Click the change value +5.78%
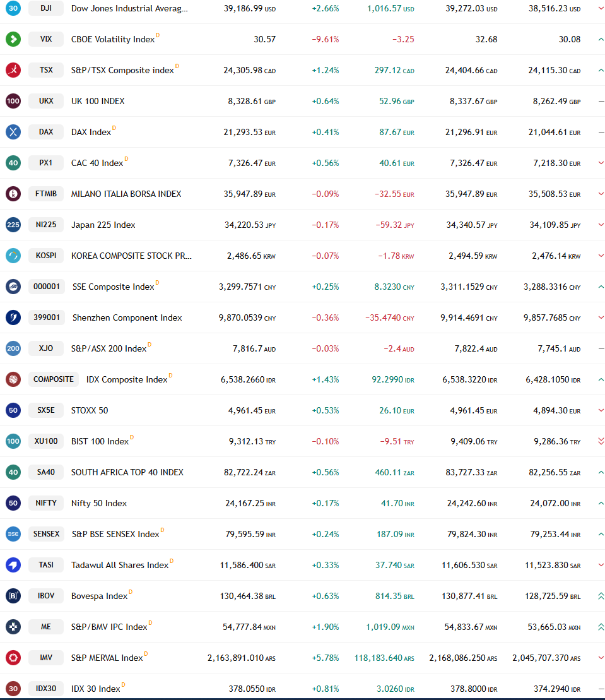 (326, 658)
